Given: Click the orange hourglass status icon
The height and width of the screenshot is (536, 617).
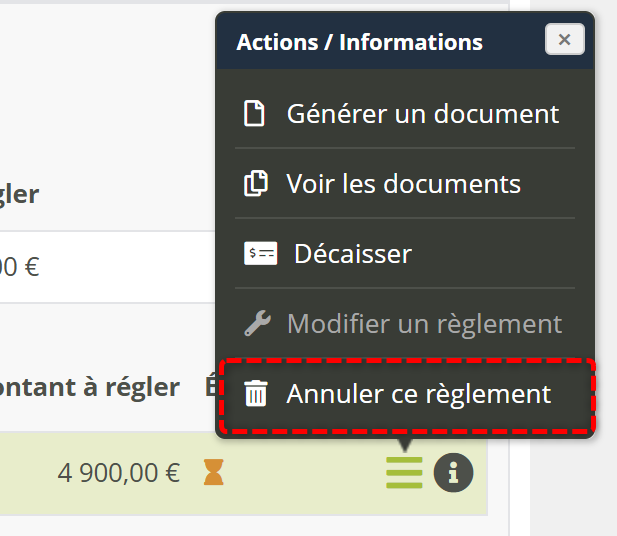Looking at the screenshot, I should tap(213, 473).
